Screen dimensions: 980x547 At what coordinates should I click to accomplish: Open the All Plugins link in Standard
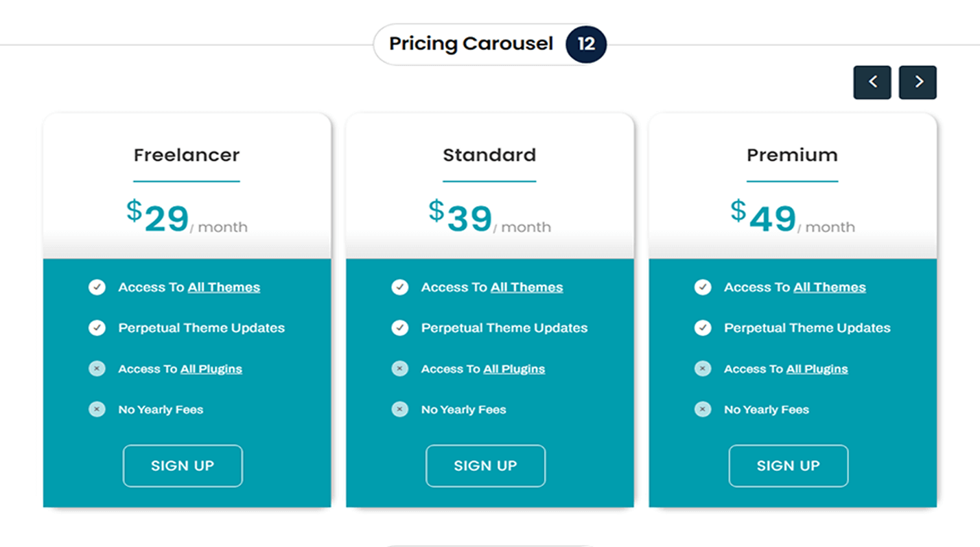(514, 369)
